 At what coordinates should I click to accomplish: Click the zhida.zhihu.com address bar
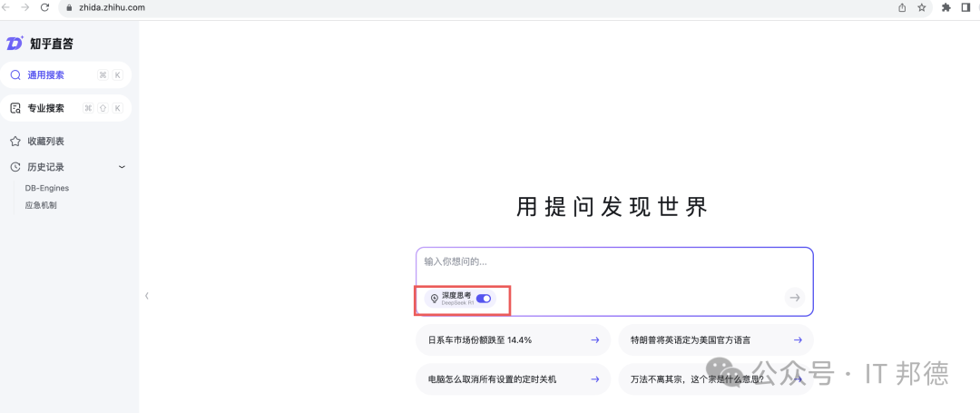(x=494, y=7)
